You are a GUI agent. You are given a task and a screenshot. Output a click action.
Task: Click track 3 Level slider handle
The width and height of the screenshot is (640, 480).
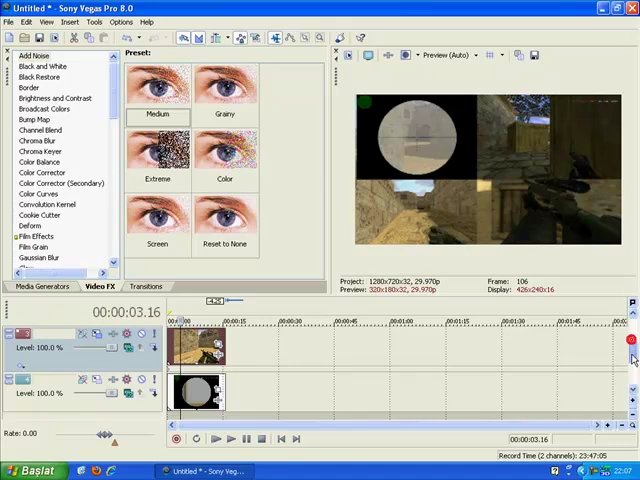click(x=111, y=348)
